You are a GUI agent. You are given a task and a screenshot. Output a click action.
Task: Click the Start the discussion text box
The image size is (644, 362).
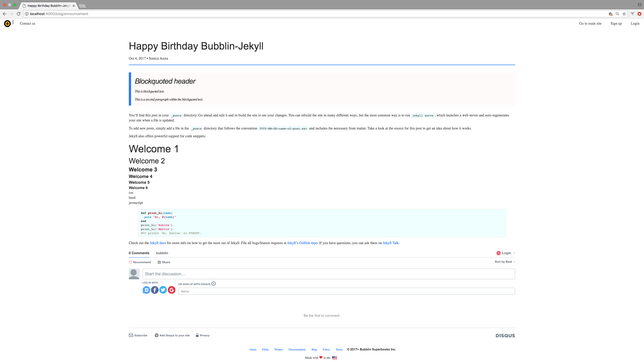click(x=329, y=274)
